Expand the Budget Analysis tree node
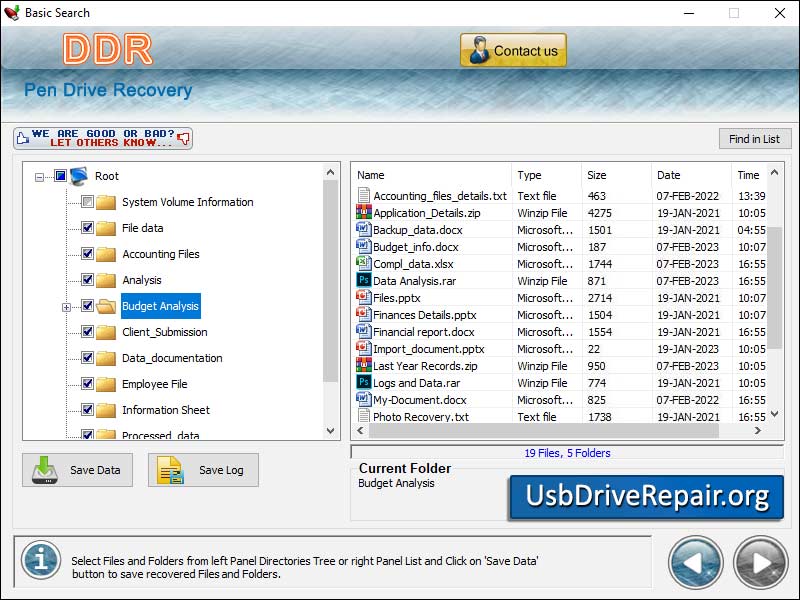This screenshot has height=600, width=800. pos(66,307)
